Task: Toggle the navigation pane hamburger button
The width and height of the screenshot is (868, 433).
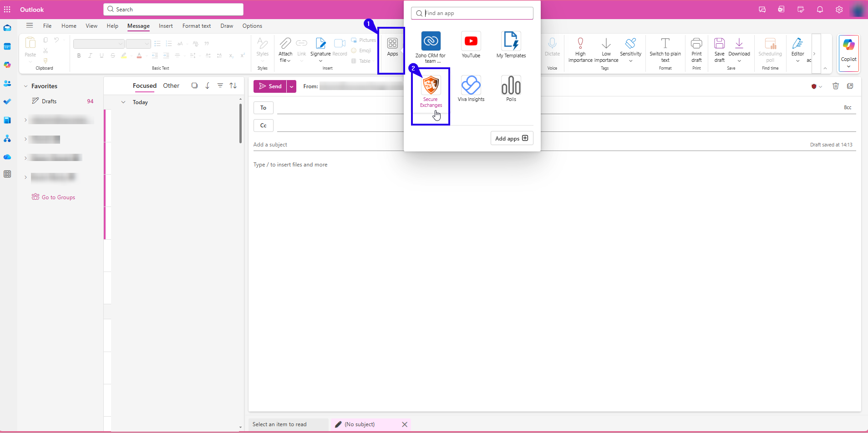Action: [30, 25]
